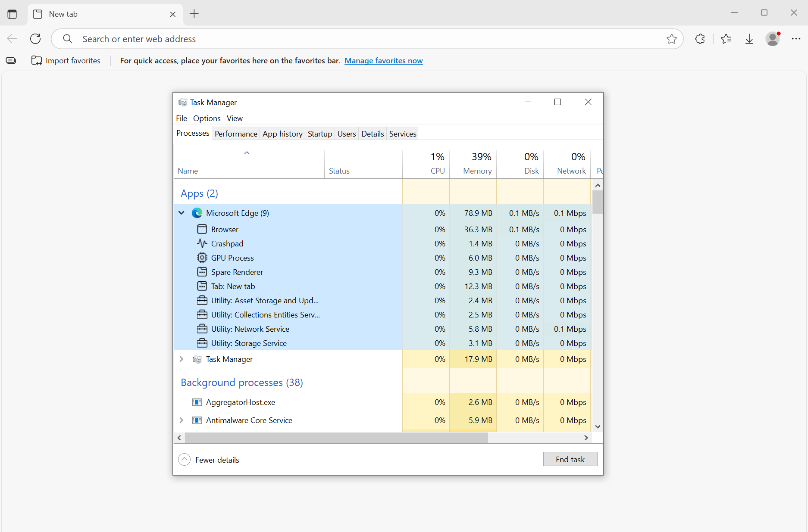Click the End task button

[x=570, y=459]
